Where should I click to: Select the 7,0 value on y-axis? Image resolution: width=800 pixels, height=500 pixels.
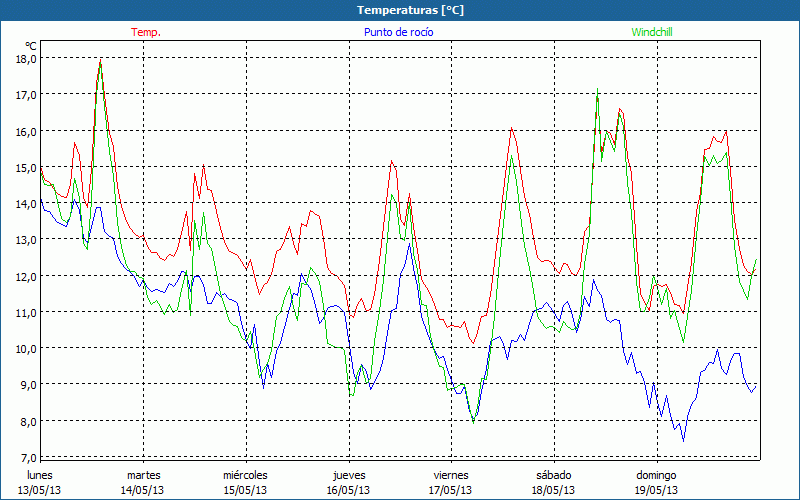[x=26, y=457]
